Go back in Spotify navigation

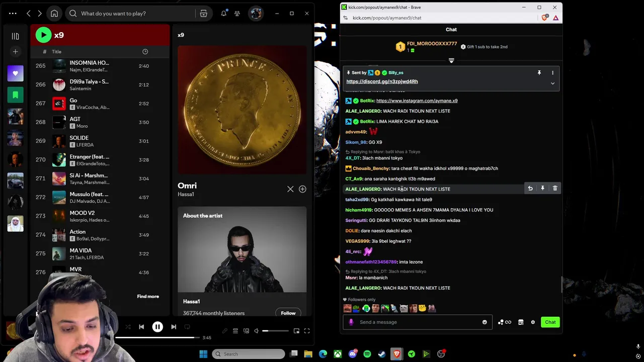29,14
